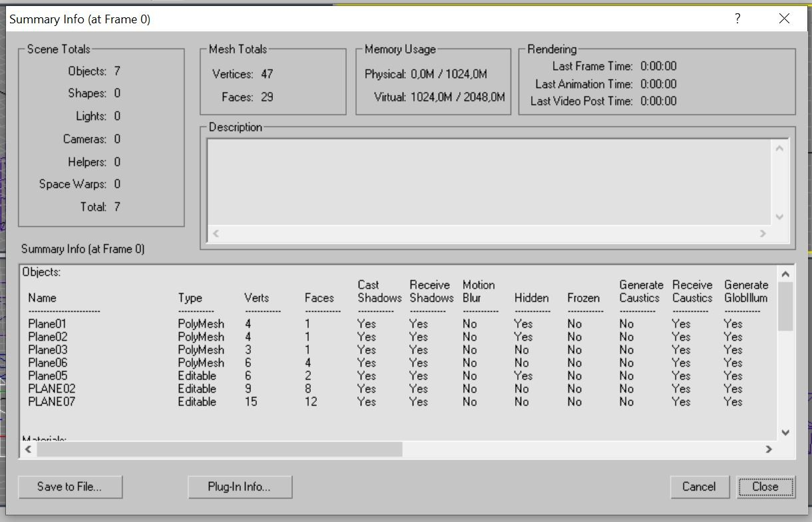Click the Generate GlobIllum column header
The image size is (812, 522).
pyautogui.click(x=746, y=292)
